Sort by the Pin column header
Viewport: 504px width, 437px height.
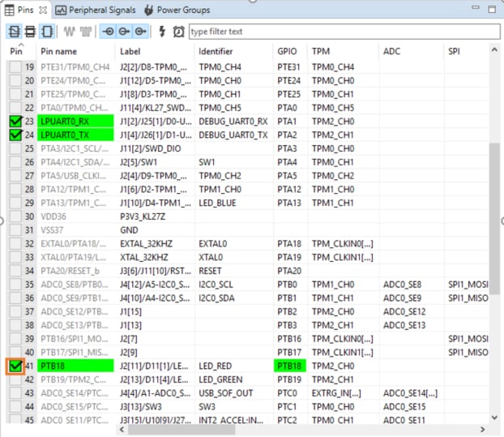coord(17,50)
